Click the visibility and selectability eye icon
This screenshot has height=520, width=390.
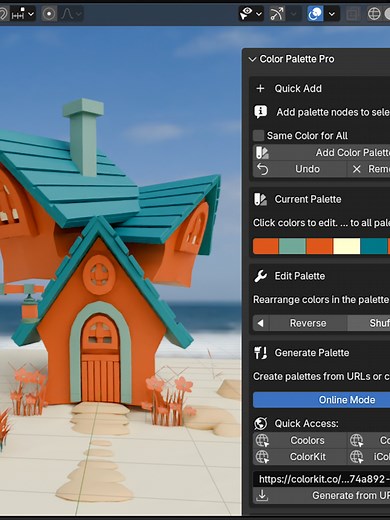(x=246, y=14)
